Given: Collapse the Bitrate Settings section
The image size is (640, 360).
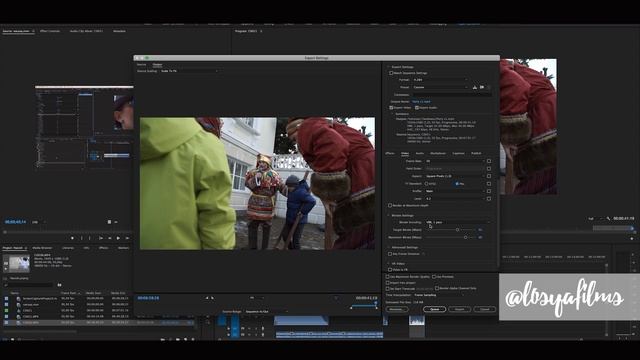Looking at the screenshot, I should [388, 215].
